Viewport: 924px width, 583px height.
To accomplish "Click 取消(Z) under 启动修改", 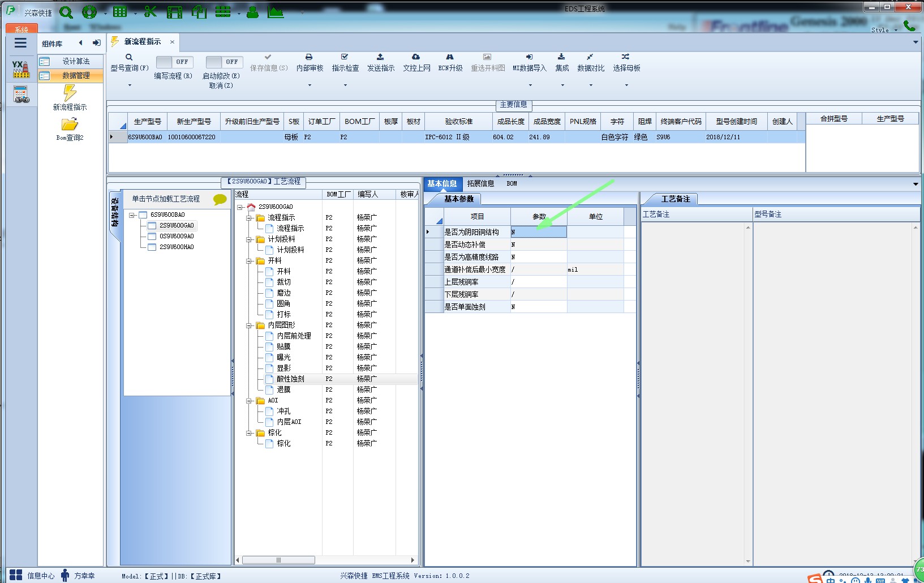I will pyautogui.click(x=221, y=85).
